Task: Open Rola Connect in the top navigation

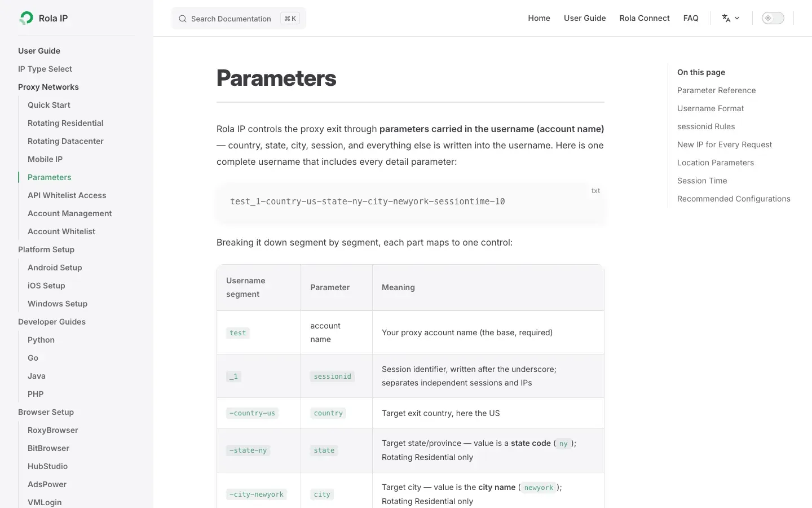Action: pos(645,18)
